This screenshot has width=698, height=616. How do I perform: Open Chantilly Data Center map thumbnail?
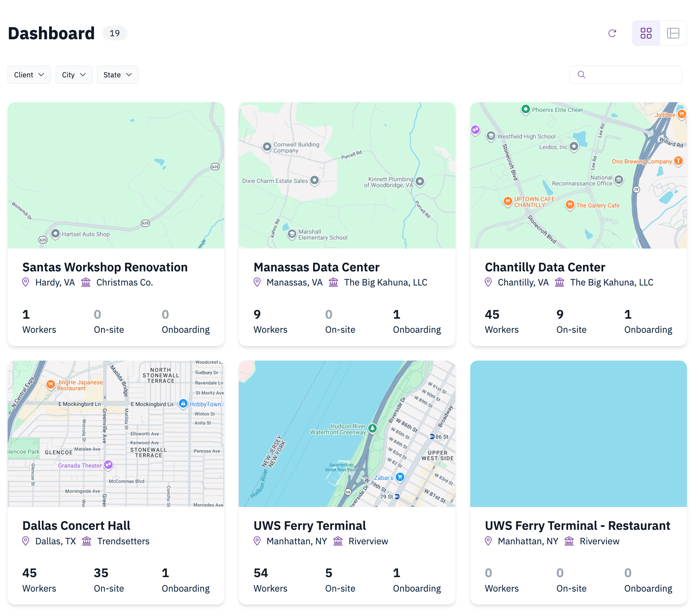coord(579,175)
